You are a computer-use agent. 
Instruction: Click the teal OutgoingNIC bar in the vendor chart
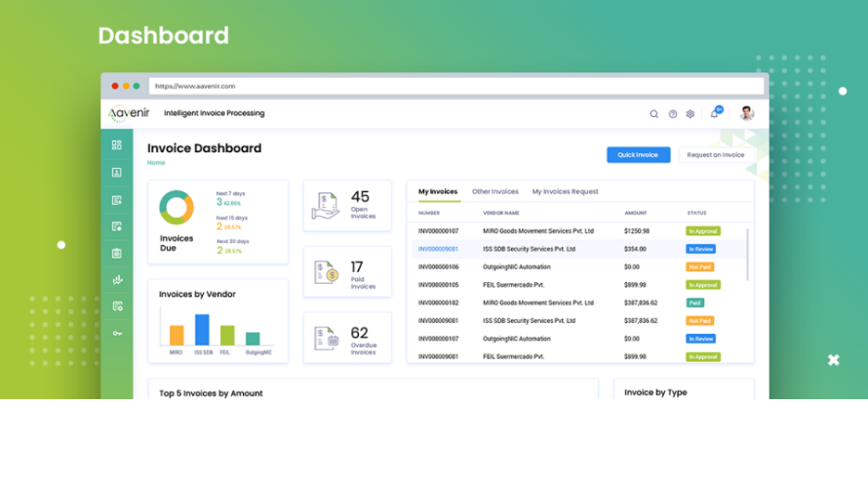point(253,339)
